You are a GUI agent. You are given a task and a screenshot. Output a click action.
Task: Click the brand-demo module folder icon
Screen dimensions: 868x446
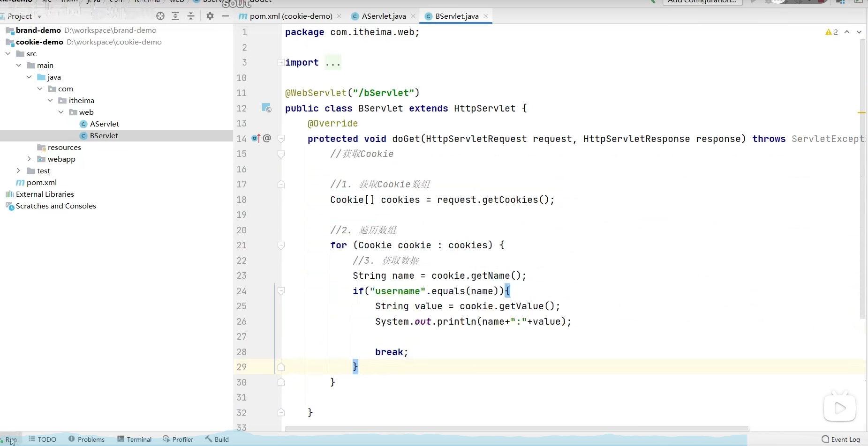(x=9, y=30)
